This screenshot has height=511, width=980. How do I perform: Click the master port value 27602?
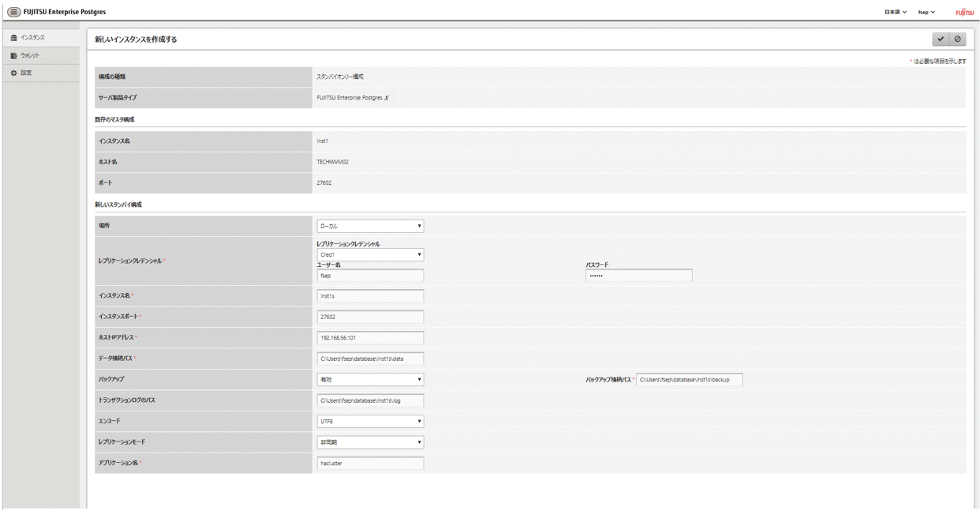point(324,183)
